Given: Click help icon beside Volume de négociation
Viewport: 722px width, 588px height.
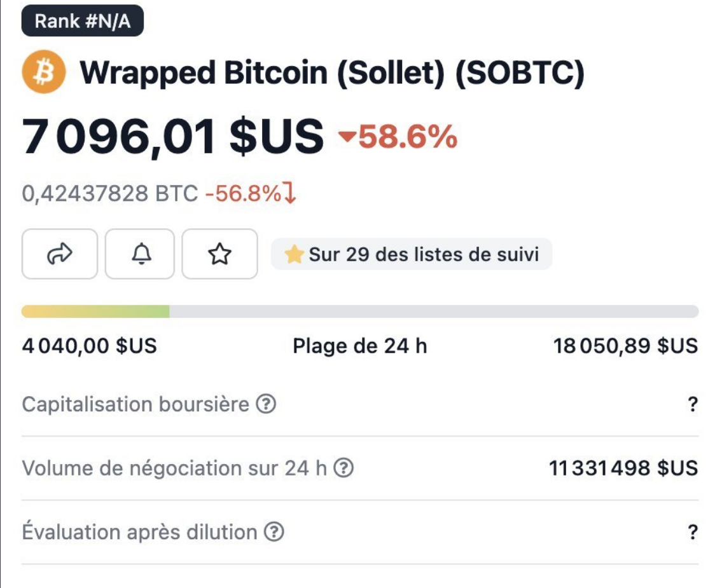Looking at the screenshot, I should point(344,468).
